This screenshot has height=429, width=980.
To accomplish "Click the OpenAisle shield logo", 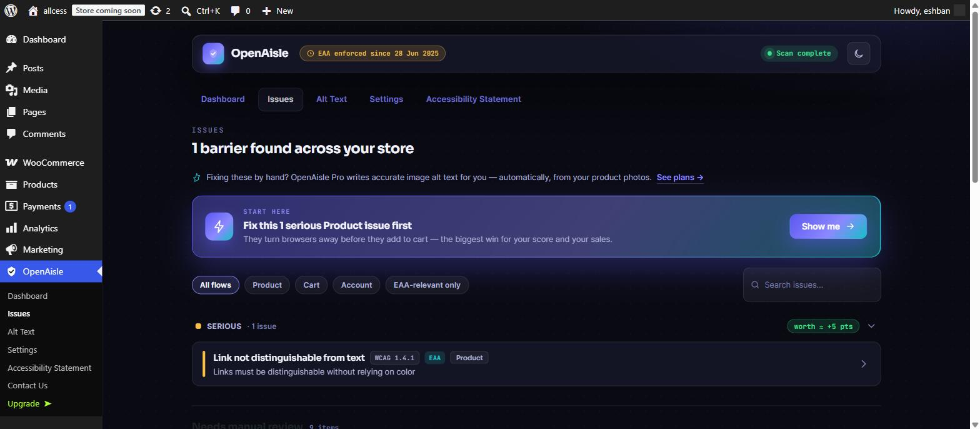I will pyautogui.click(x=213, y=54).
